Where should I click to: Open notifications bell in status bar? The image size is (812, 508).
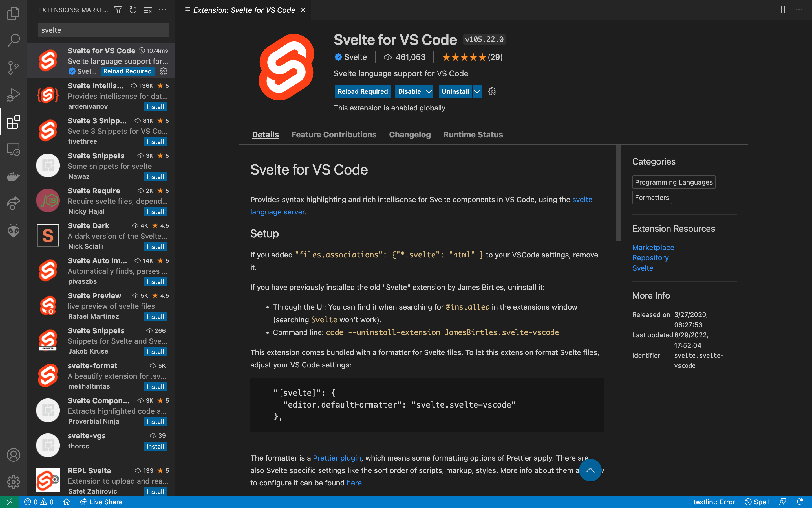(x=800, y=502)
